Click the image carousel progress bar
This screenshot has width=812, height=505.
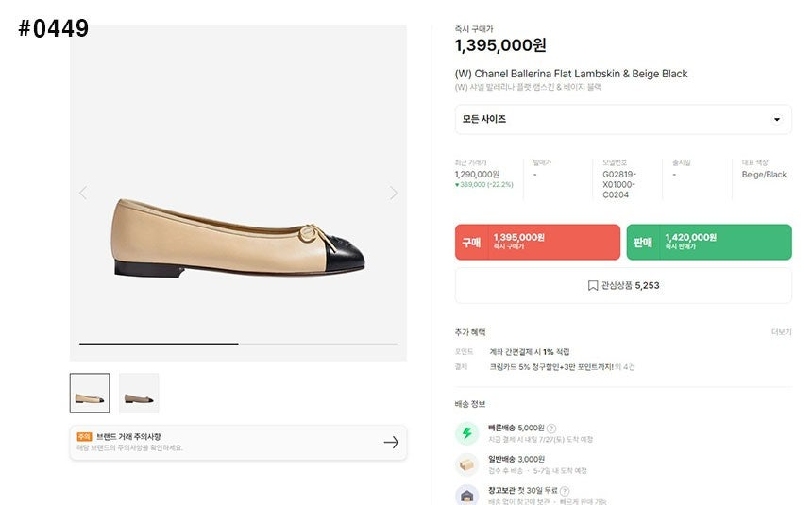click(x=238, y=344)
